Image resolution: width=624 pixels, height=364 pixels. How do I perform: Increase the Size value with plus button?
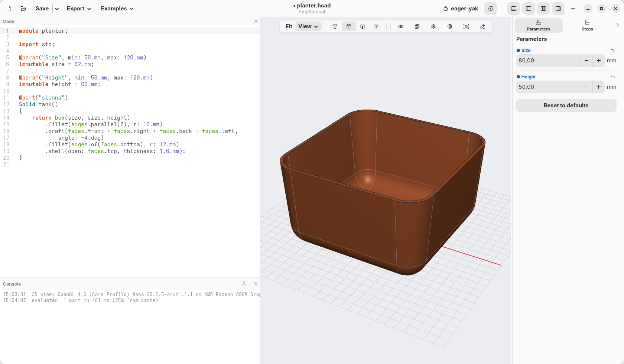point(599,61)
